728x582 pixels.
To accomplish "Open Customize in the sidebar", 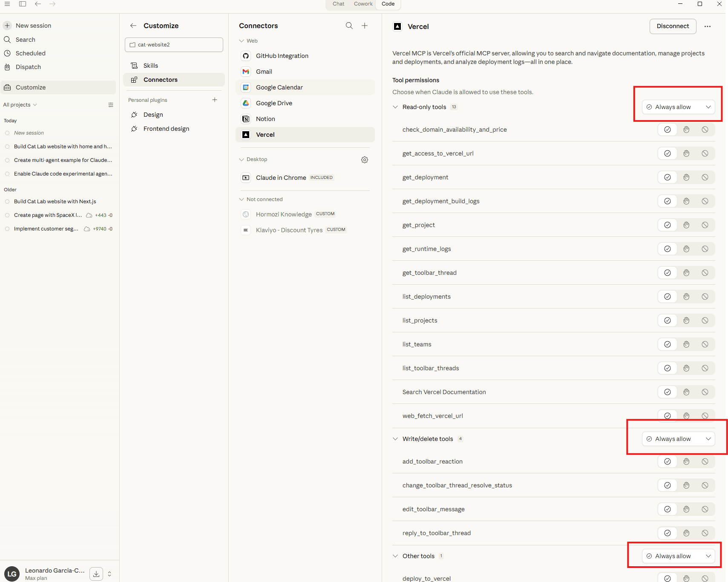I will (x=59, y=87).
